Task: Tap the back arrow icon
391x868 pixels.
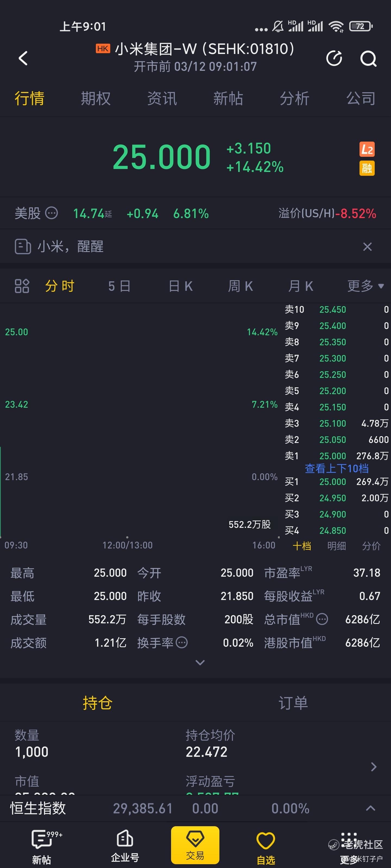Action: [23, 58]
